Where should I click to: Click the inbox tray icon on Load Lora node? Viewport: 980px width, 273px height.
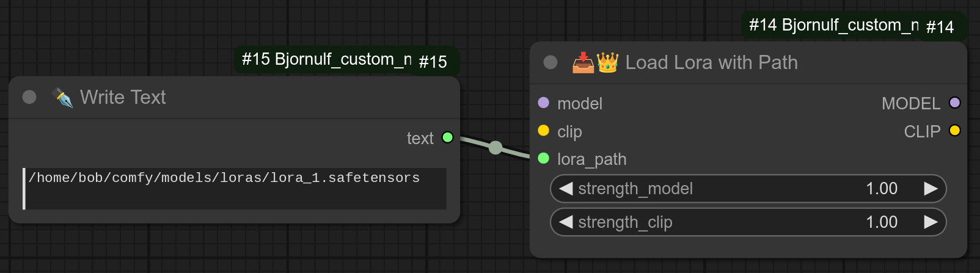coord(583,62)
